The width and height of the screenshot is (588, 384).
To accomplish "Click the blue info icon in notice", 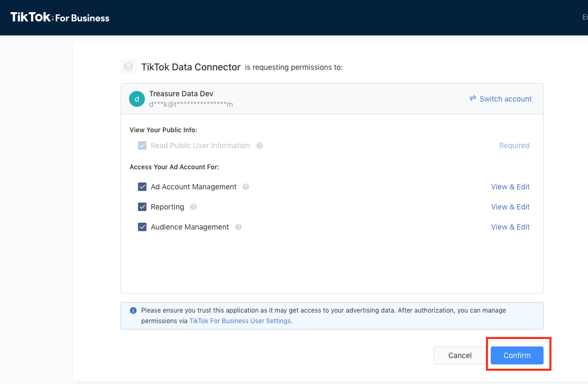I will (x=133, y=310).
